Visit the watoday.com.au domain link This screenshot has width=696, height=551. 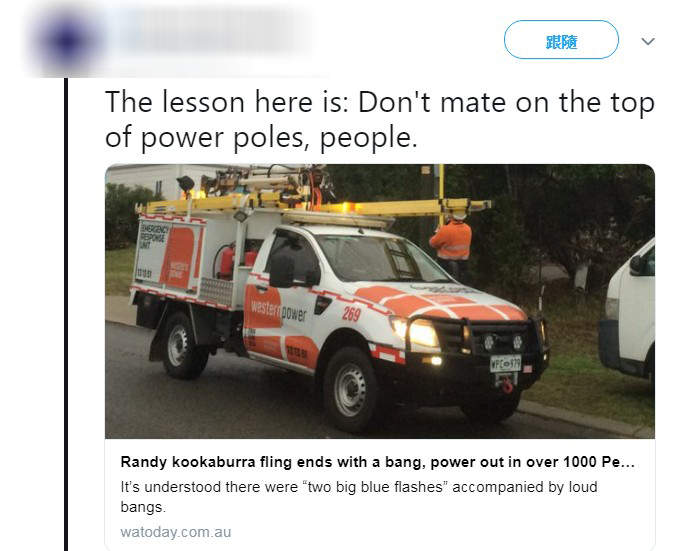pos(176,532)
